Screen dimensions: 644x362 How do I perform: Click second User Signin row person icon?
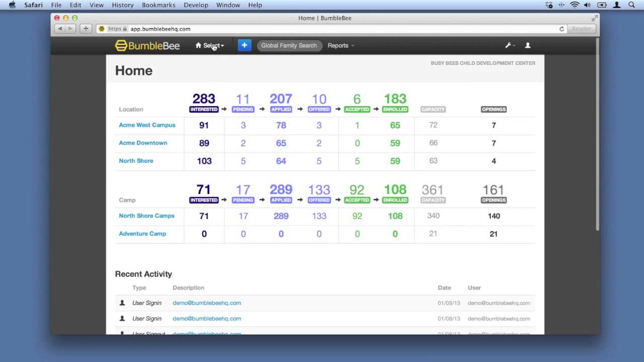click(122, 319)
